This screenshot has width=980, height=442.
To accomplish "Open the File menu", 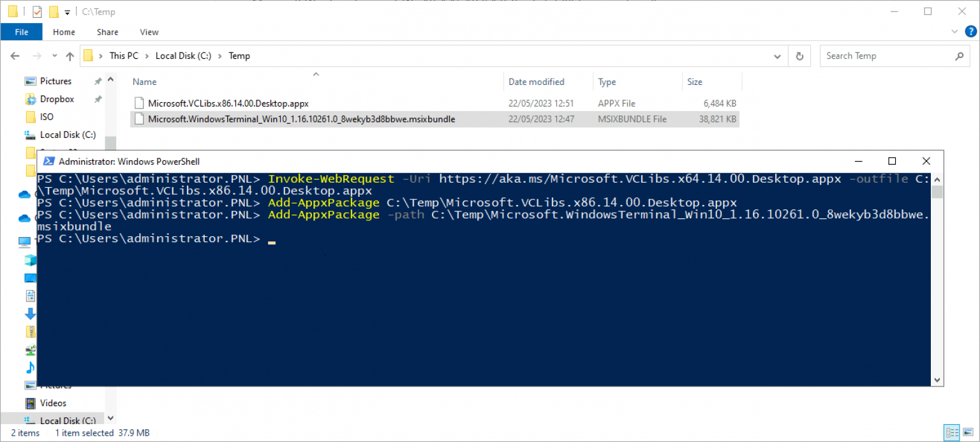I will tap(21, 31).
